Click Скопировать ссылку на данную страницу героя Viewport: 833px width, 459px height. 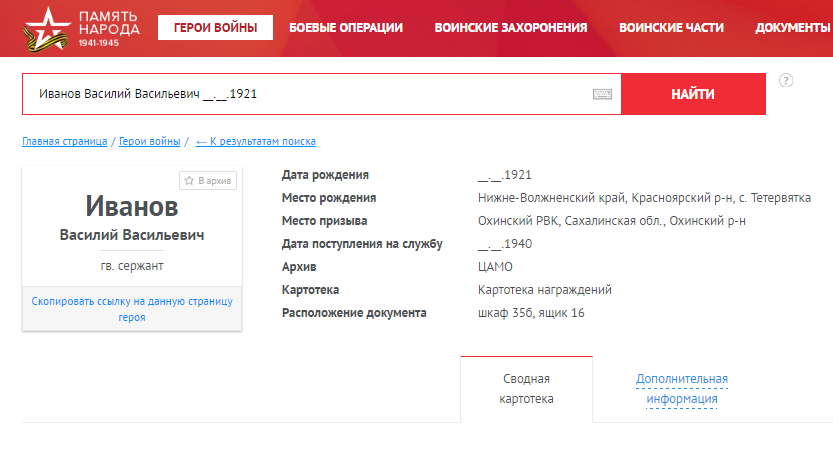(x=132, y=309)
